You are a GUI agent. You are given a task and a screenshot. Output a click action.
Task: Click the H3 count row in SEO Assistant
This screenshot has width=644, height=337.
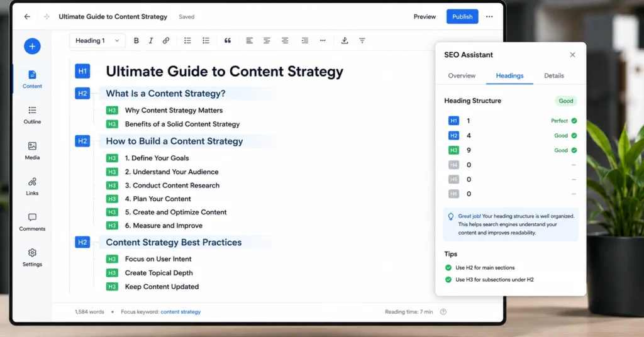[x=513, y=150]
